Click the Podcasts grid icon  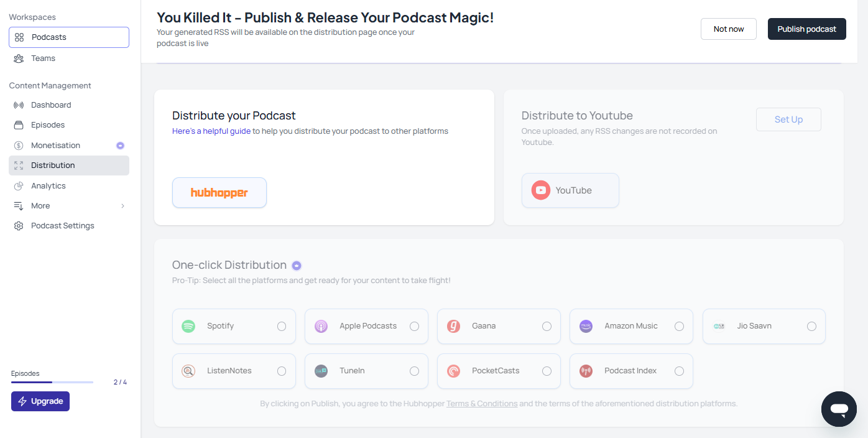click(19, 37)
